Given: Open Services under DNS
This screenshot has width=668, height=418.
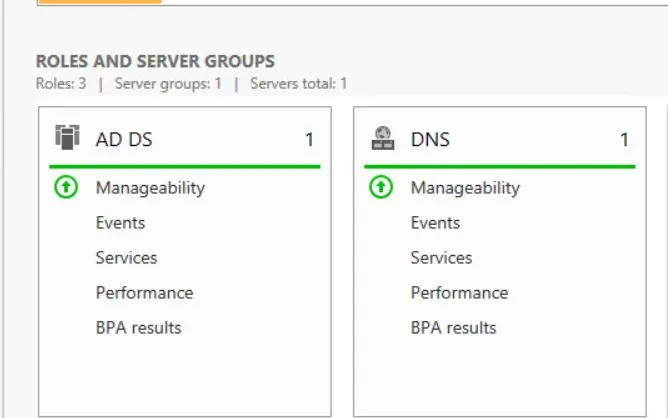Looking at the screenshot, I should click(x=441, y=257).
